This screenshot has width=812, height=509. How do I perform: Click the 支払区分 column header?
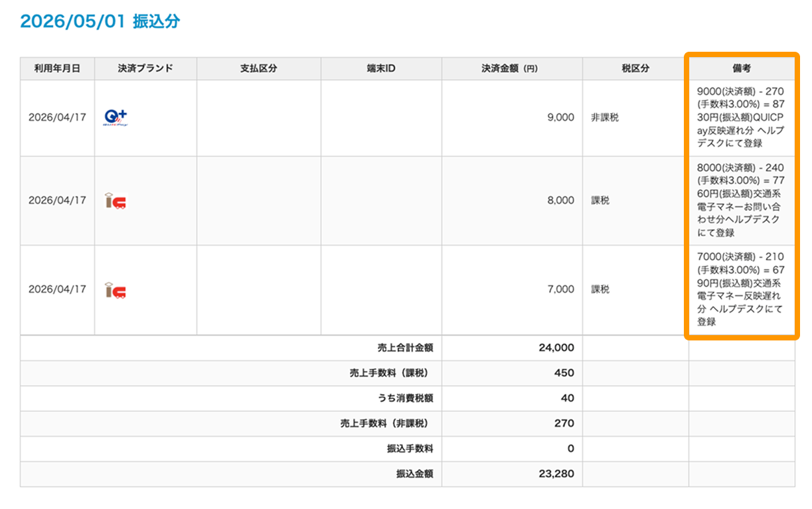pyautogui.click(x=258, y=68)
